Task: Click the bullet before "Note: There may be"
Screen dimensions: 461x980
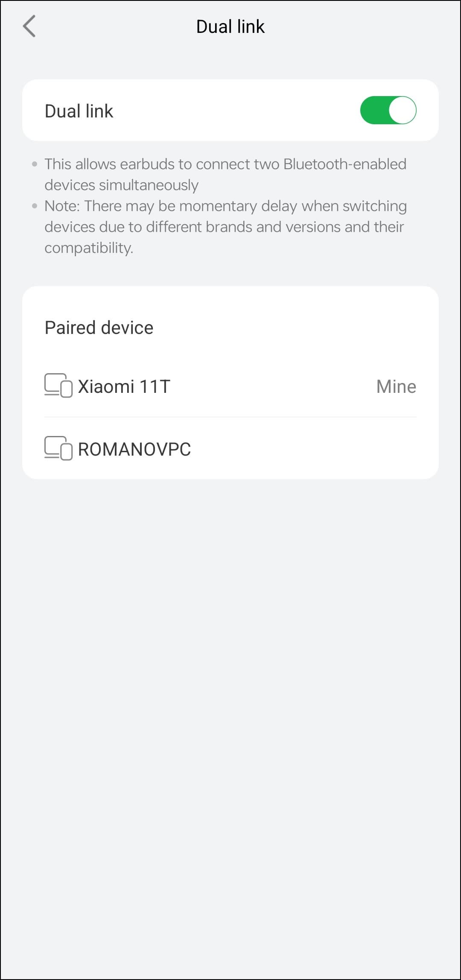Action: tap(35, 206)
